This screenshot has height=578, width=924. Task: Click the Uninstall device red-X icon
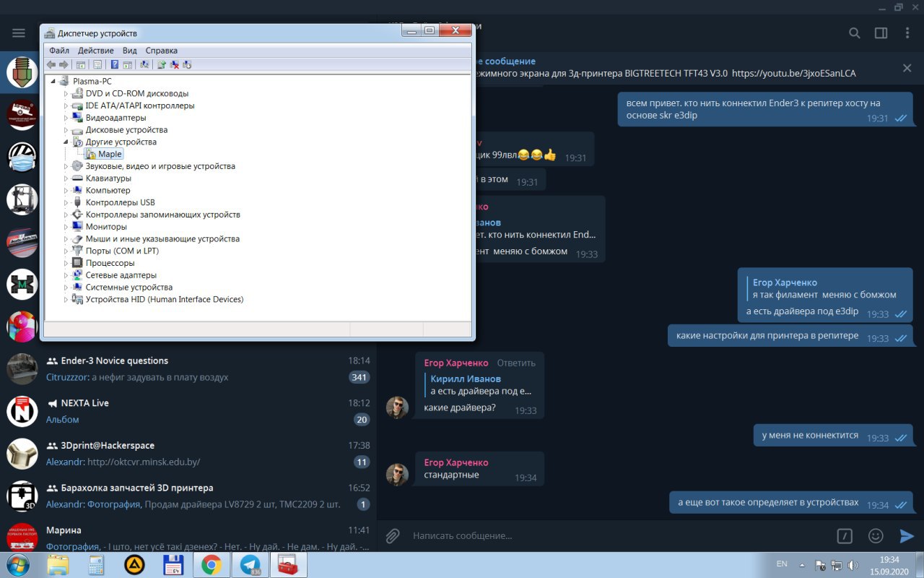(x=174, y=64)
